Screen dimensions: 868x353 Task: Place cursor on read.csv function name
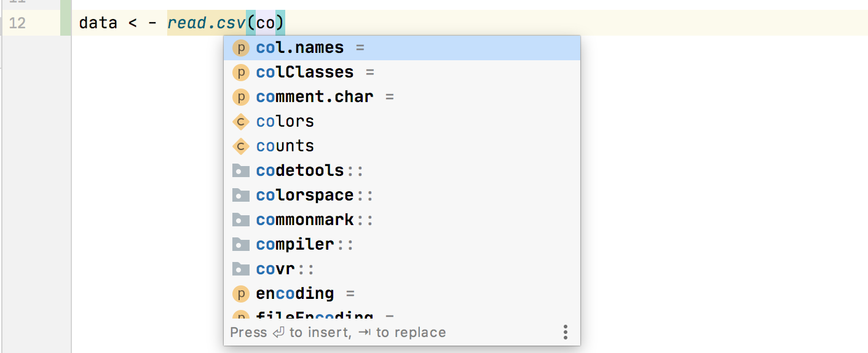pos(206,23)
